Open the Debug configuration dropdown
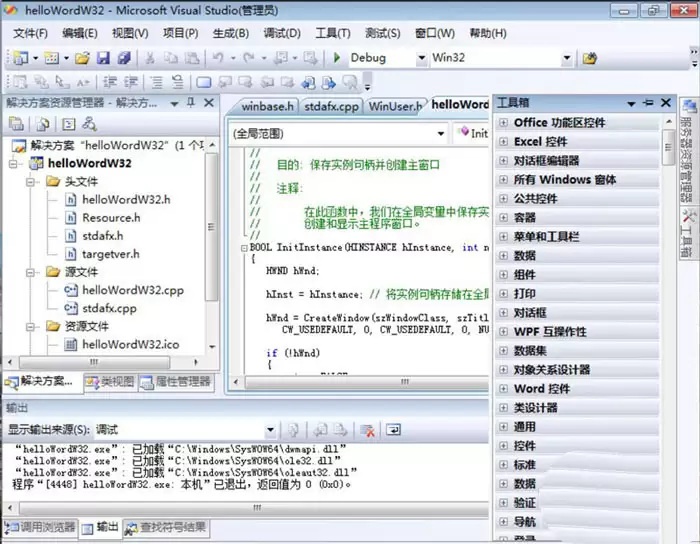700x544 pixels. point(421,58)
